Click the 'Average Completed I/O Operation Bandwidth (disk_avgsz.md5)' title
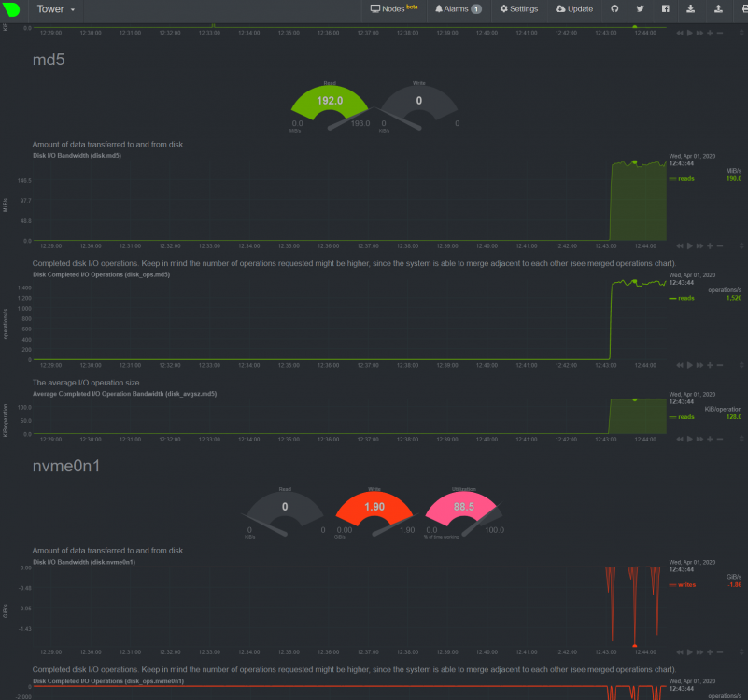748x700 pixels. point(124,394)
